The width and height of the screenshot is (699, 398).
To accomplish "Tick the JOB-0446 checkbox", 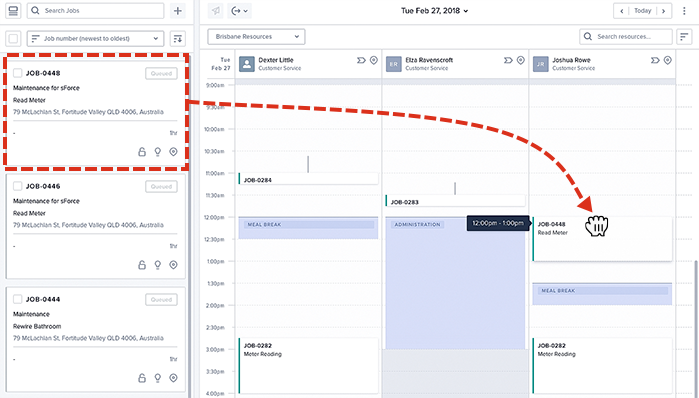I will tap(17, 186).
